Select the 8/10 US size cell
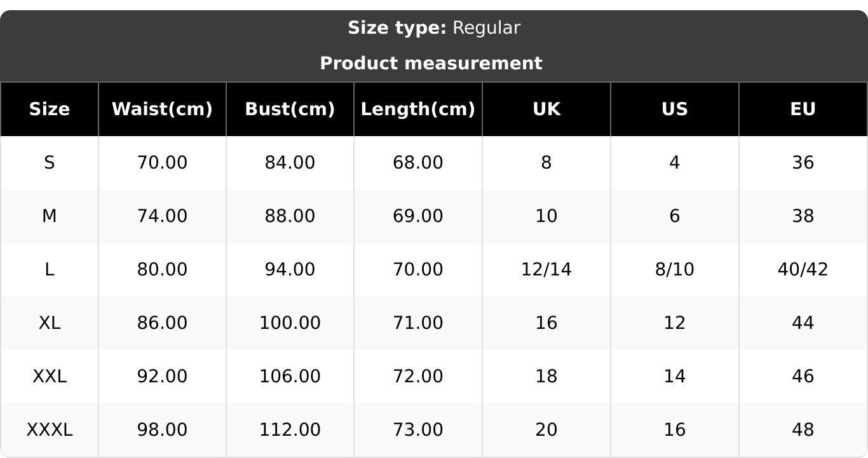 (674, 270)
